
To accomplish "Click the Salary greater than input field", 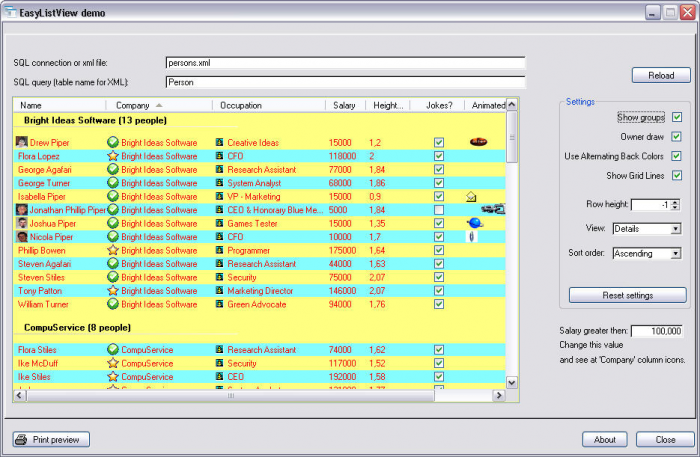I will click(x=656, y=331).
